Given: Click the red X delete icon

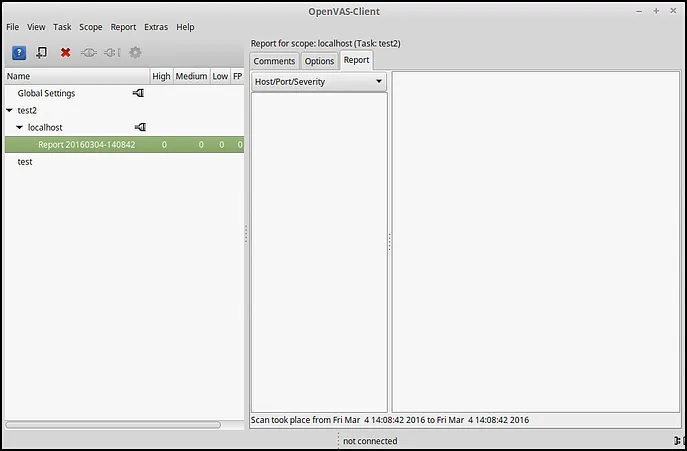Looking at the screenshot, I should [x=66, y=53].
